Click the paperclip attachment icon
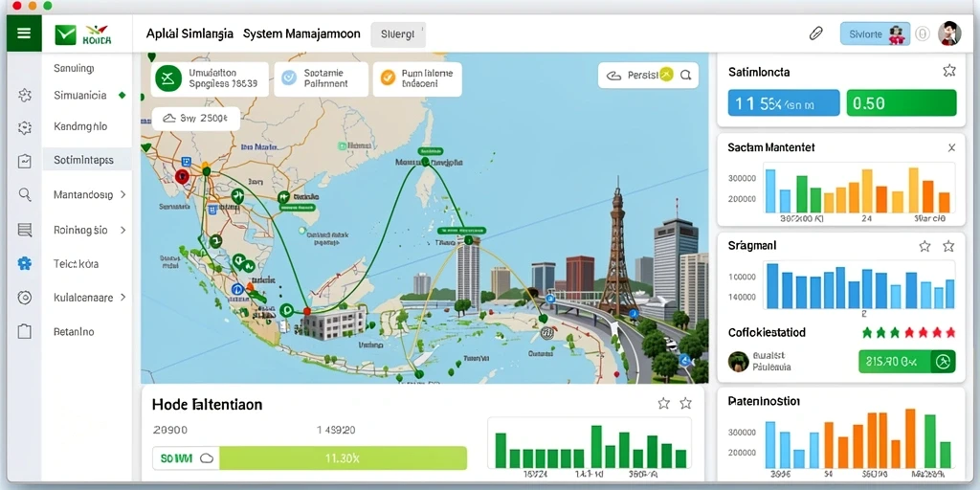980x490 pixels. 815,33
